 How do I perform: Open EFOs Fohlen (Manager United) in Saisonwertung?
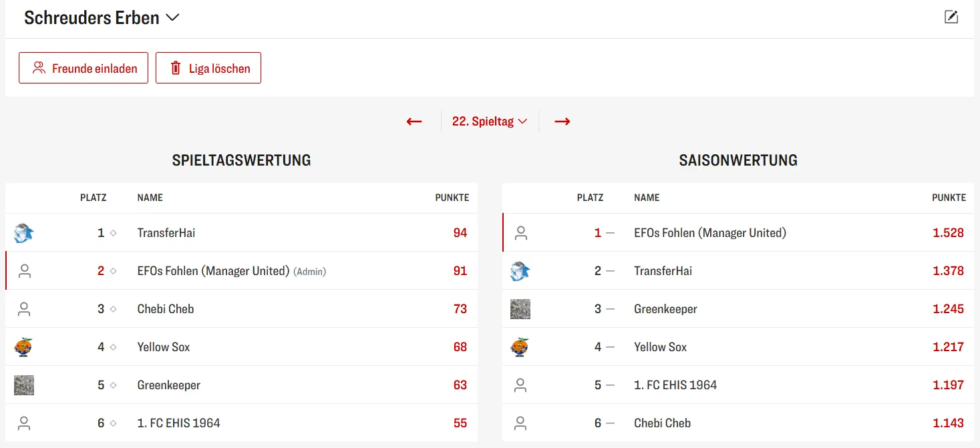point(710,233)
